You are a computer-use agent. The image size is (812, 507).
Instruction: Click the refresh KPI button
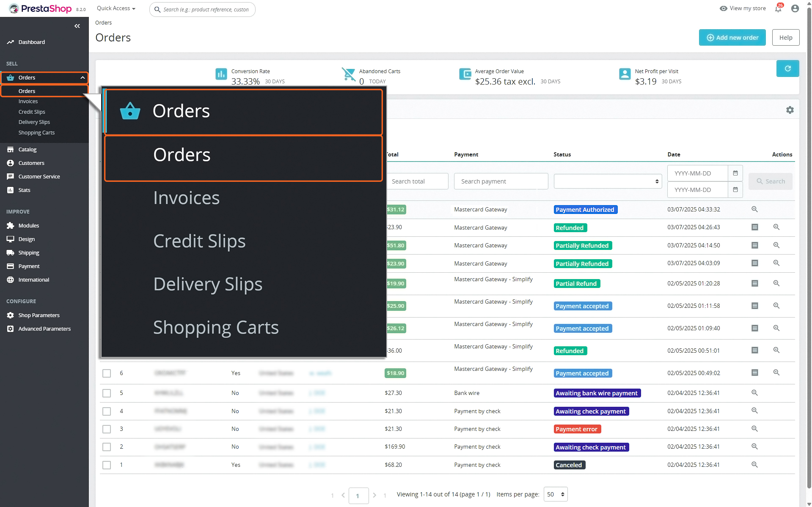(787, 69)
